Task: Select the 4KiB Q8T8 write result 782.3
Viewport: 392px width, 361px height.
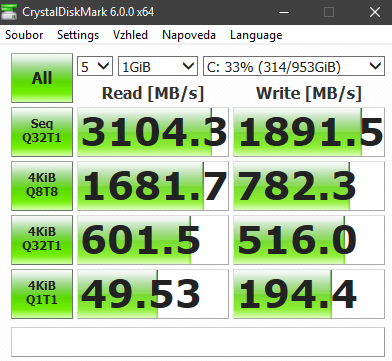Action: click(309, 186)
